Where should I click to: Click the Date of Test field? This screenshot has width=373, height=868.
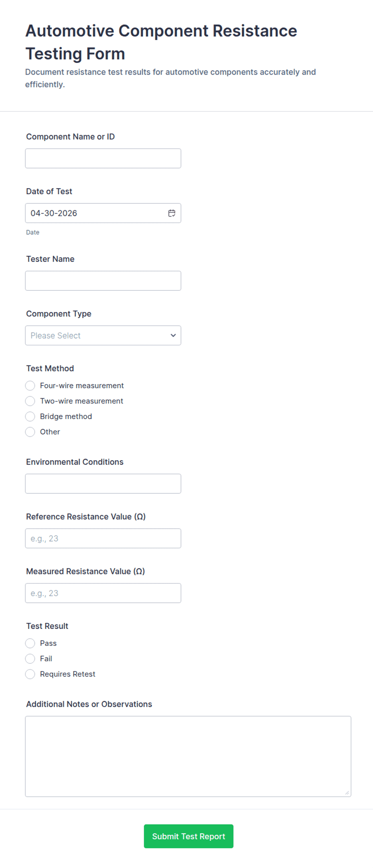point(95,213)
